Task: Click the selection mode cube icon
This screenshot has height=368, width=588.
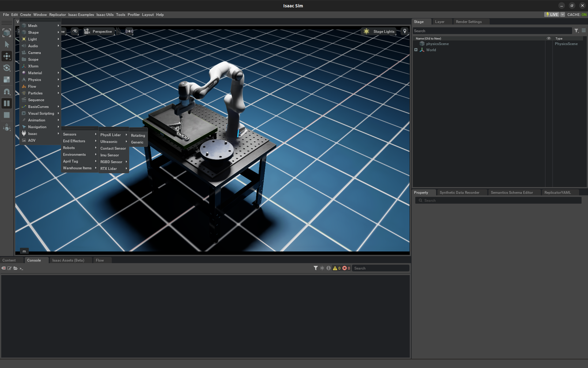Action: [x=7, y=33]
